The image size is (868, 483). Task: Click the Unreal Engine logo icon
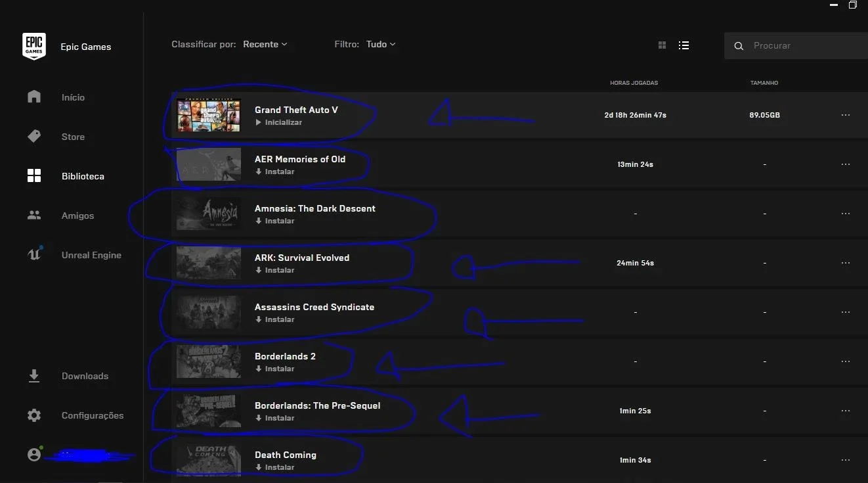coord(34,254)
